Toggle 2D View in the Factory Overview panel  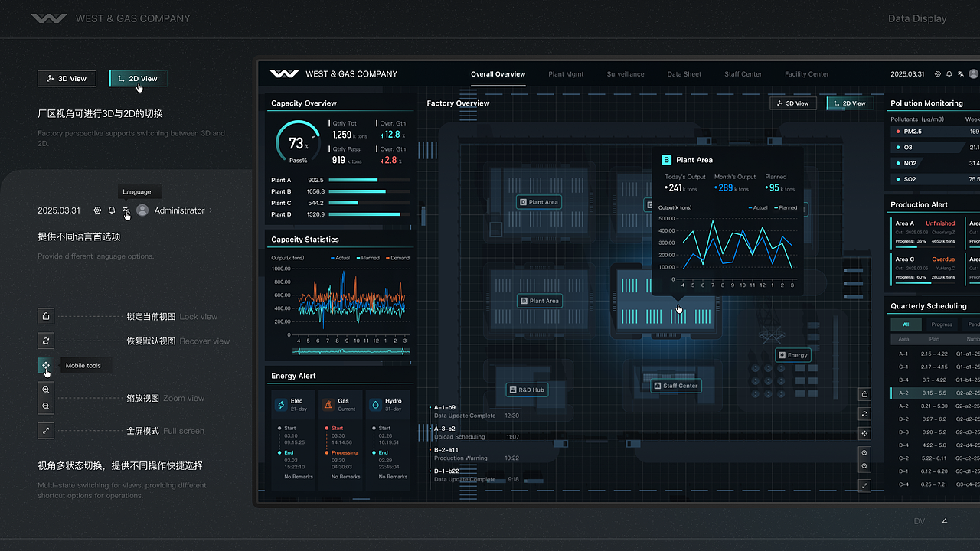point(850,103)
